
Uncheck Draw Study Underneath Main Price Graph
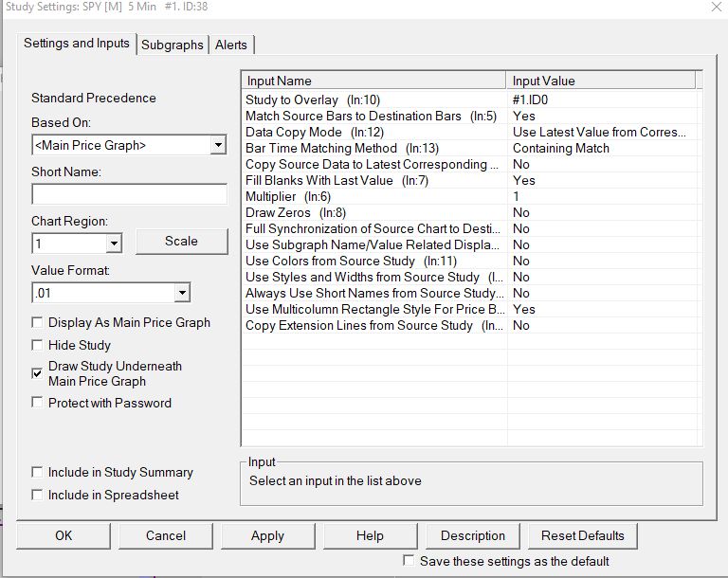point(38,373)
